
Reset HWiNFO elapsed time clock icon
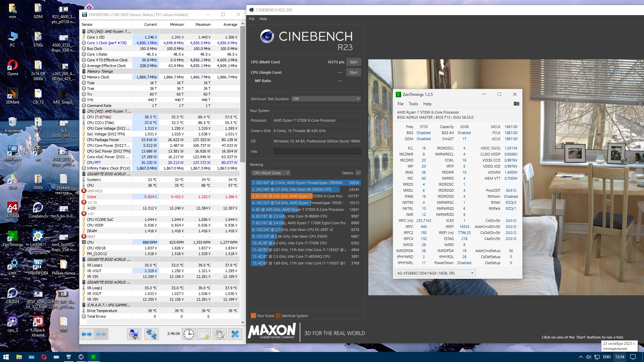[x=189, y=334]
